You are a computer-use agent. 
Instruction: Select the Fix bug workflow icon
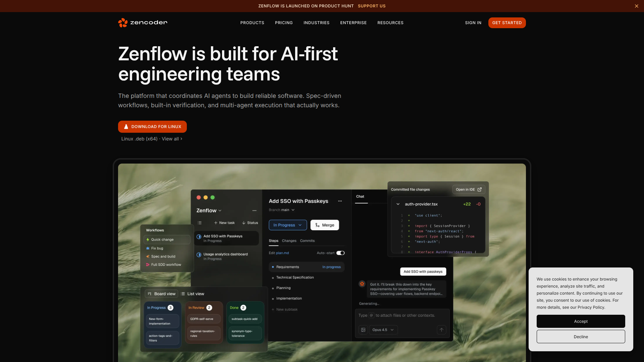(x=148, y=248)
